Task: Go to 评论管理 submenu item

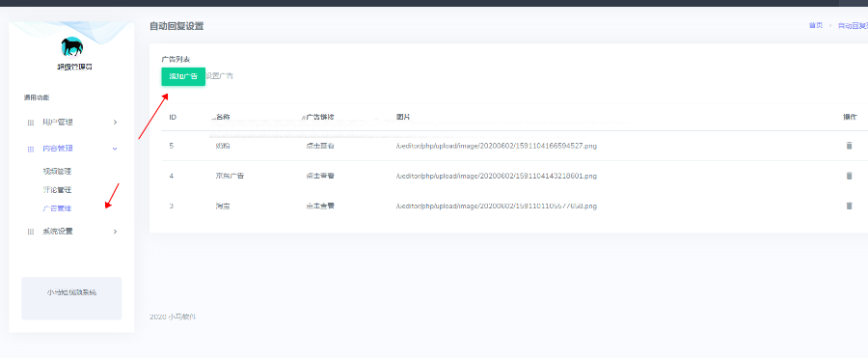Action: coord(57,190)
